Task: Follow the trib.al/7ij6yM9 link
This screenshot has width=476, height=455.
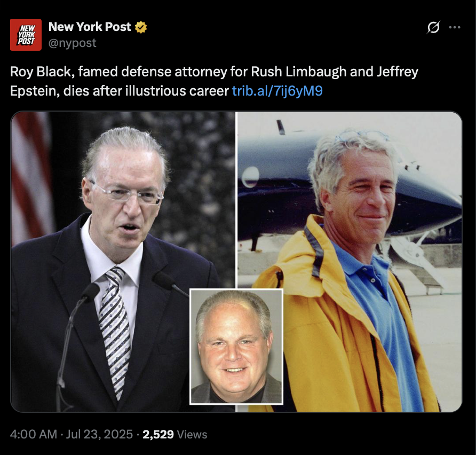Action: tap(277, 91)
